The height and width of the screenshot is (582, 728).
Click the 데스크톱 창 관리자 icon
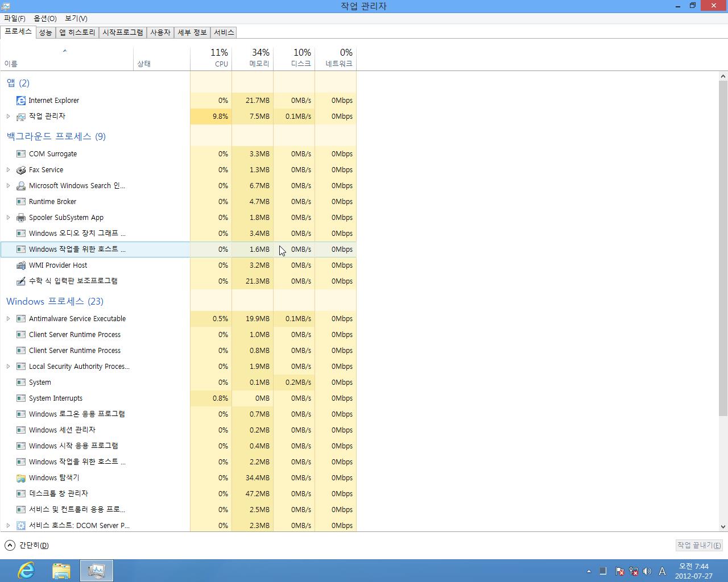(21, 494)
